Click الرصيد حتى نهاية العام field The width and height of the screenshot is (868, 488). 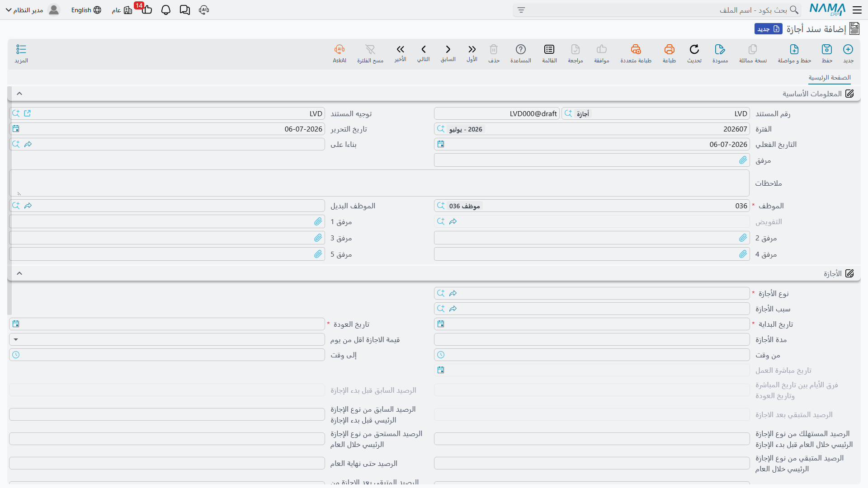pyautogui.click(x=167, y=463)
